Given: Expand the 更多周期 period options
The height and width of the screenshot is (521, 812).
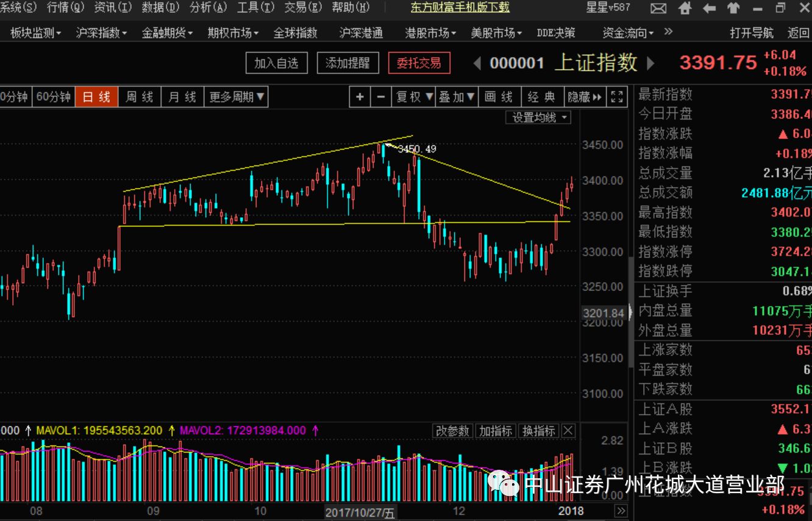Looking at the screenshot, I should tap(238, 96).
